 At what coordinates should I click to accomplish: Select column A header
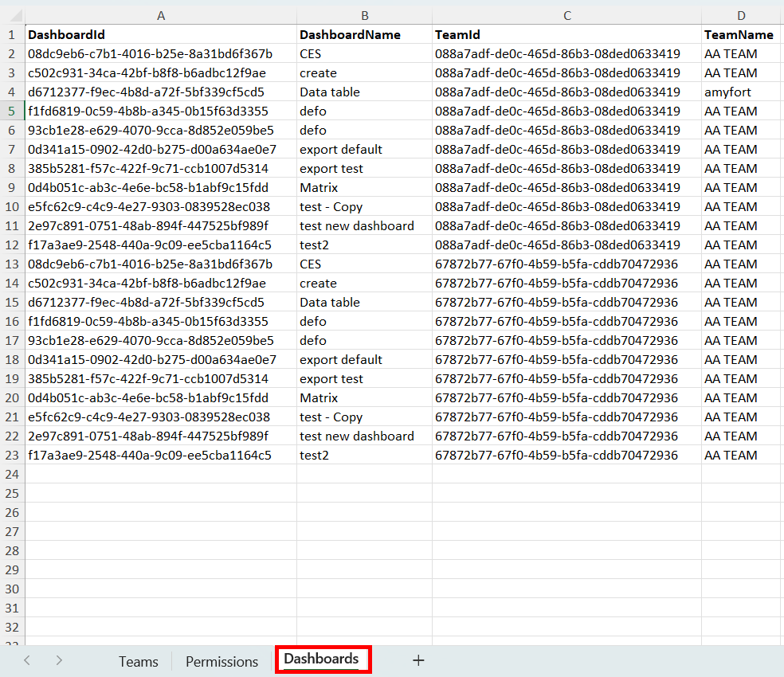click(x=161, y=15)
